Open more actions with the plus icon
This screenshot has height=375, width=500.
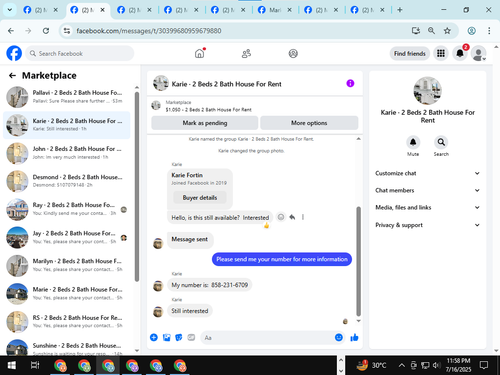pos(154,337)
